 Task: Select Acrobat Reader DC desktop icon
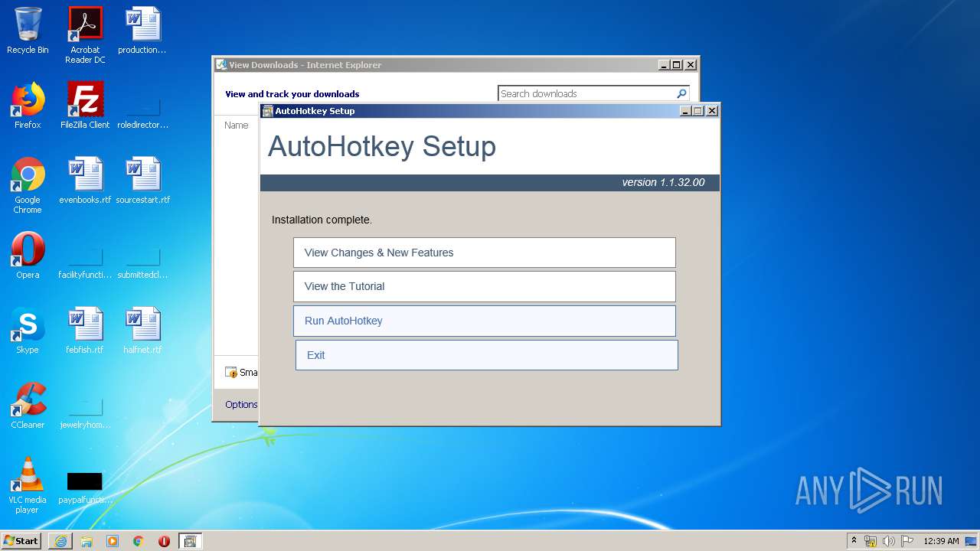click(x=85, y=35)
